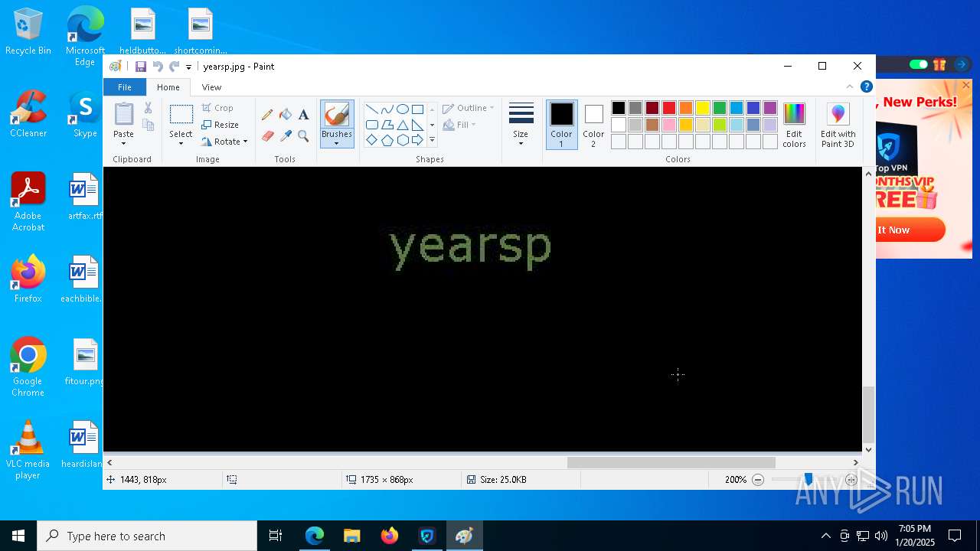Click the Save icon in quick access toolbar
This screenshot has height=551, width=980.
[x=141, y=67]
